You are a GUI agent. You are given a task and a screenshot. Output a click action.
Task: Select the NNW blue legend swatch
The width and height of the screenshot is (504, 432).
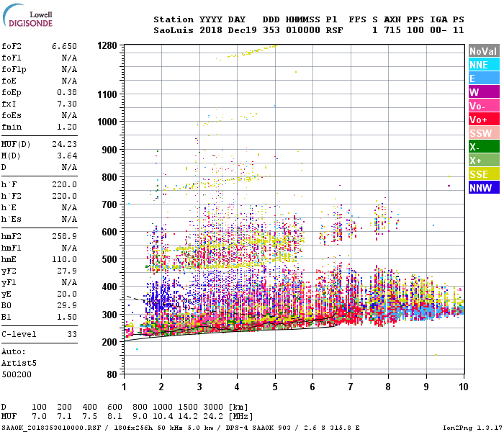click(484, 188)
